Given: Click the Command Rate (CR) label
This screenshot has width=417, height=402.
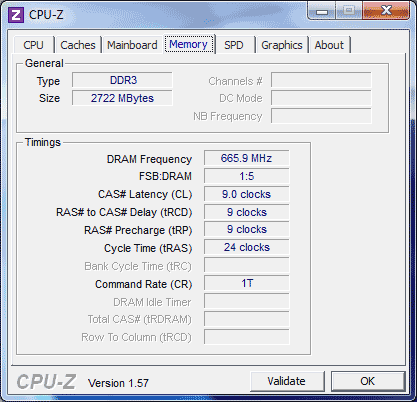Looking at the screenshot, I should coord(144,284).
